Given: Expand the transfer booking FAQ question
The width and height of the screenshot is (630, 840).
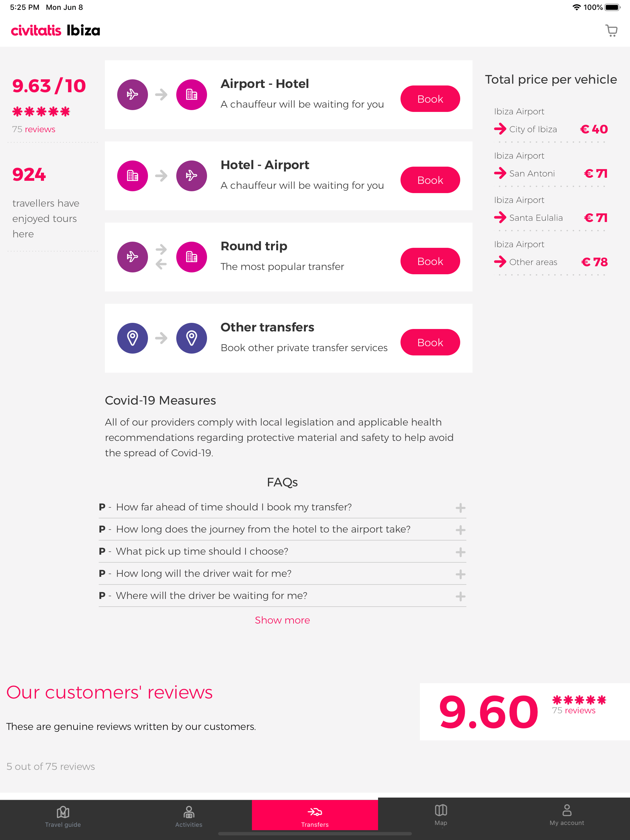Looking at the screenshot, I should (x=460, y=508).
